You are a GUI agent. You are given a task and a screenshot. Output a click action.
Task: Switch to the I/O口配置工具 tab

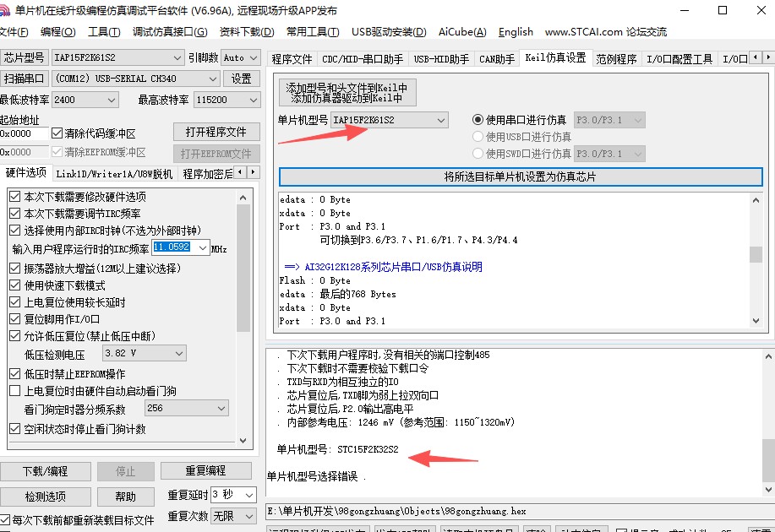pos(679,59)
